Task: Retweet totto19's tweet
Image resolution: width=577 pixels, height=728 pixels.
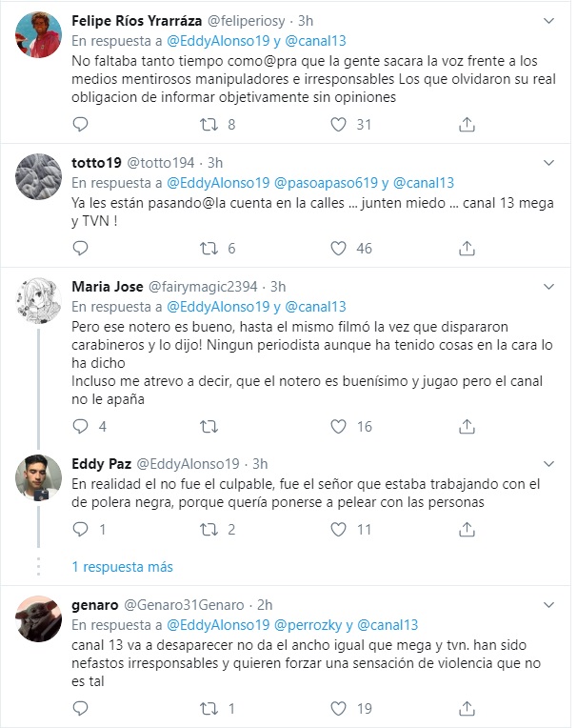Action: tap(209, 249)
